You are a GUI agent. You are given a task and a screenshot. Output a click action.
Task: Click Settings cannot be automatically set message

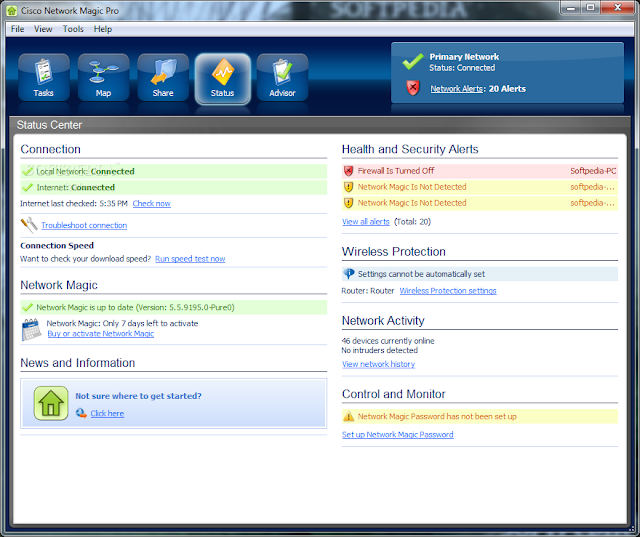(x=421, y=274)
